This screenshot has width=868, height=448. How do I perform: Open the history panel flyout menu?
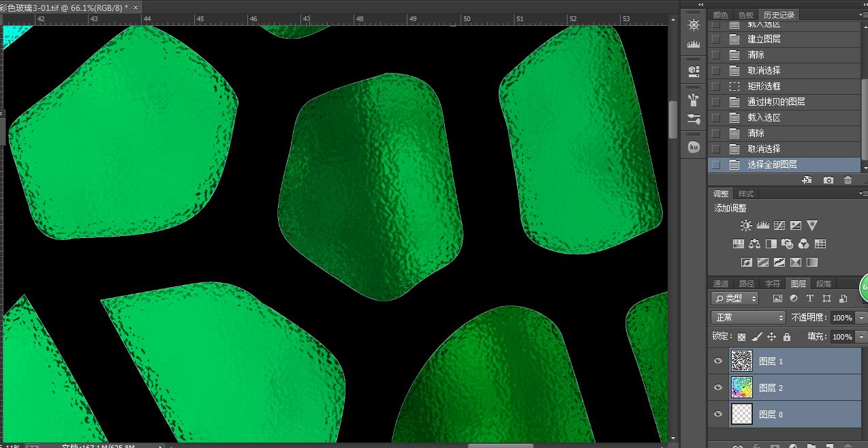pos(863,15)
